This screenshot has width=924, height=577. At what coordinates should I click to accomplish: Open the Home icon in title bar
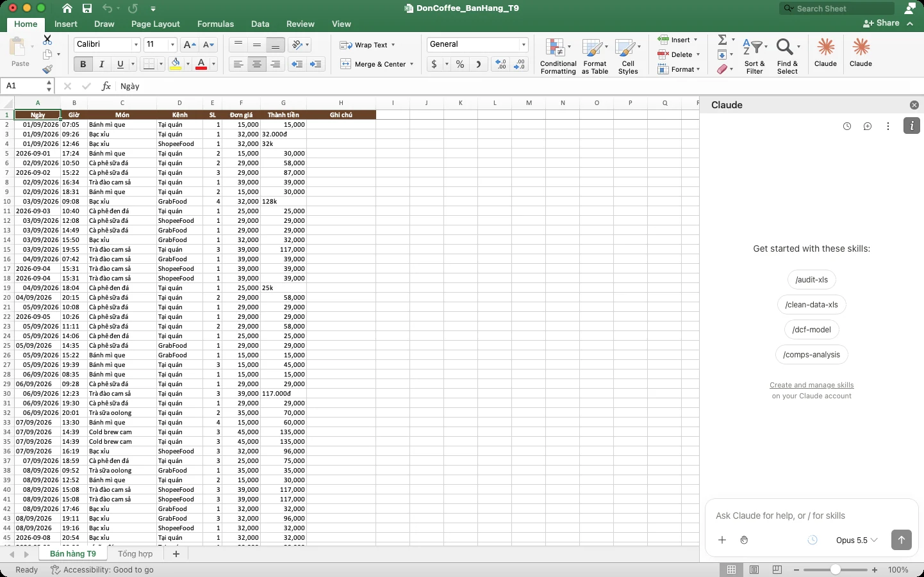click(x=67, y=8)
